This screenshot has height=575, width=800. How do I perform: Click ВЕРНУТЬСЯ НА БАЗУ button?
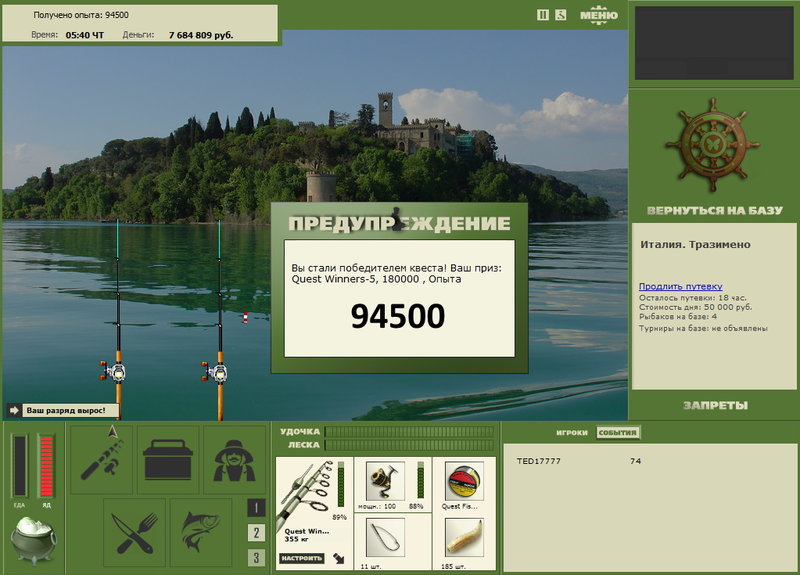pyautogui.click(x=714, y=210)
